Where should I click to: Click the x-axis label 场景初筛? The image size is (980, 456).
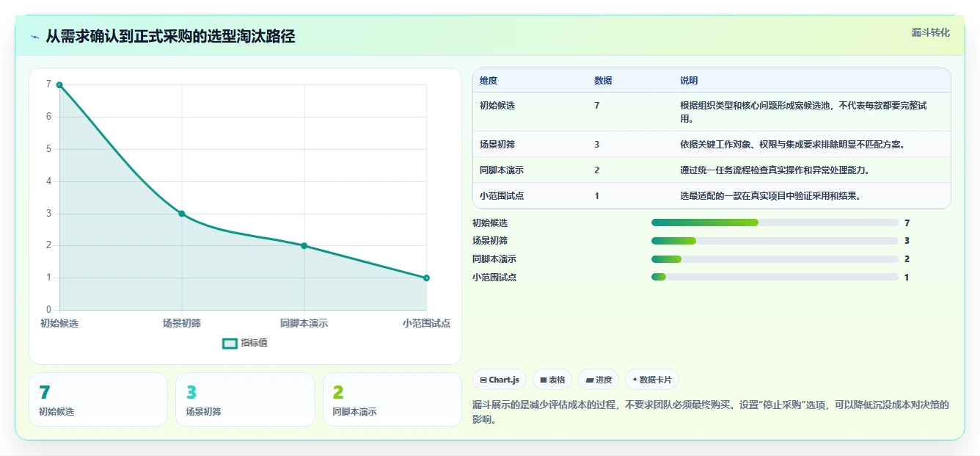[182, 323]
